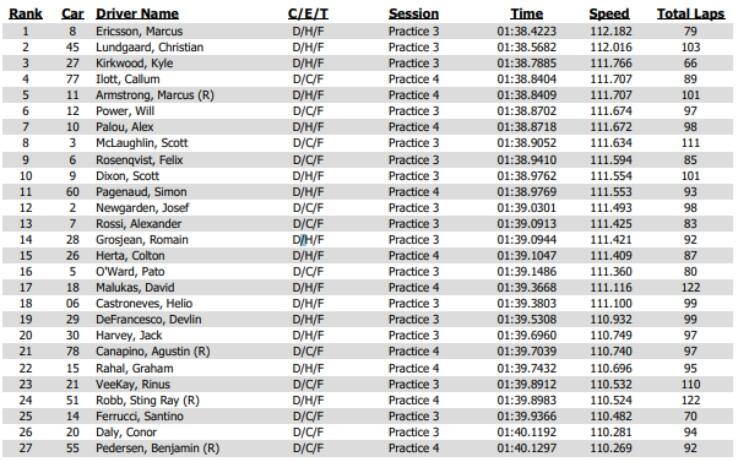
Task: Select the Total Laps column header
Action: [x=690, y=14]
